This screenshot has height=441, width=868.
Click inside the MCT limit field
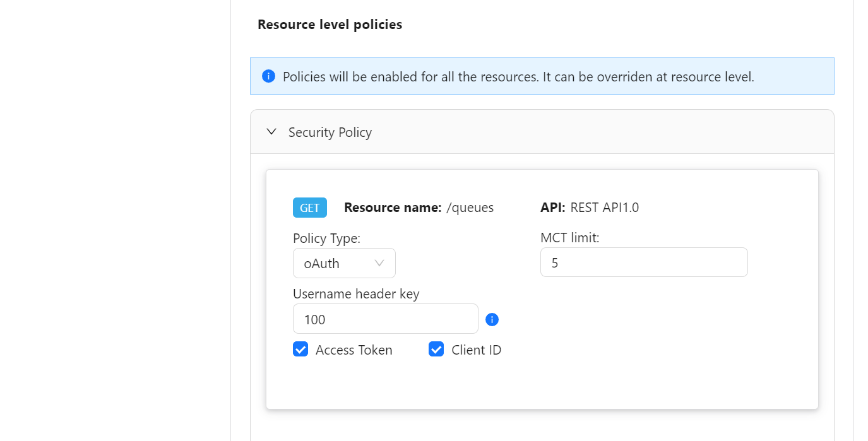[x=644, y=262]
